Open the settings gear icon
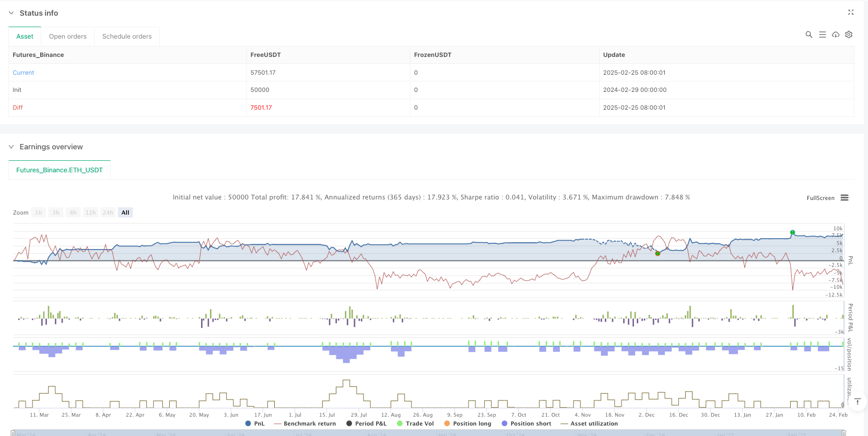 (849, 34)
